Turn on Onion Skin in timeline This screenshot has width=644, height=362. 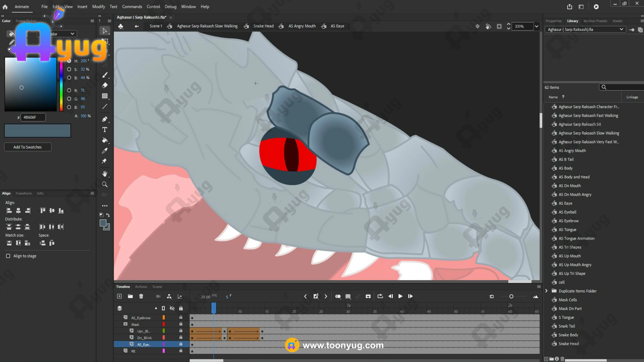tap(338, 296)
